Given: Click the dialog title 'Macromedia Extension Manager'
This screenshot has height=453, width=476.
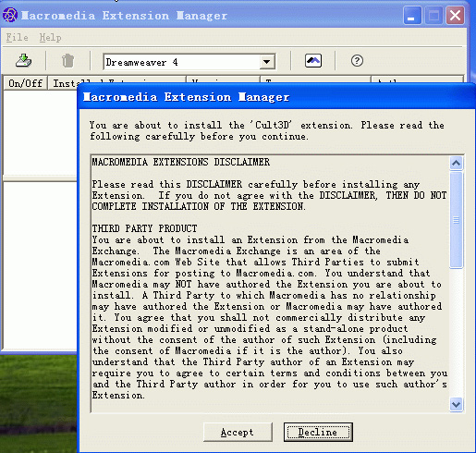Looking at the screenshot, I should [187, 97].
